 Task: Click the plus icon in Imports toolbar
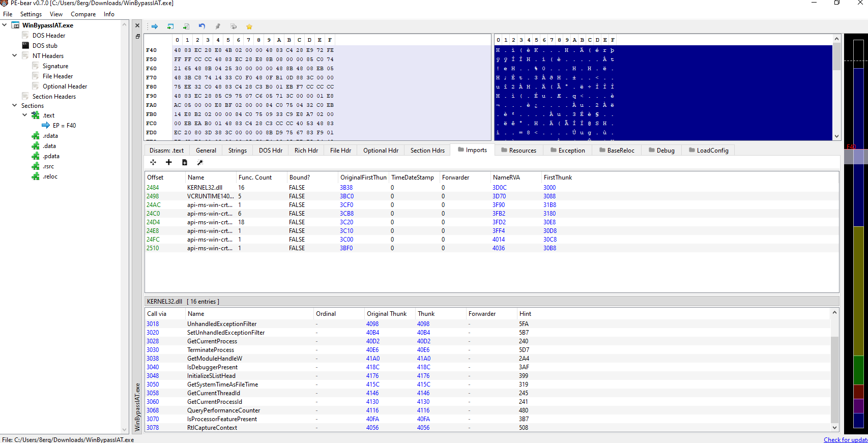[169, 162]
